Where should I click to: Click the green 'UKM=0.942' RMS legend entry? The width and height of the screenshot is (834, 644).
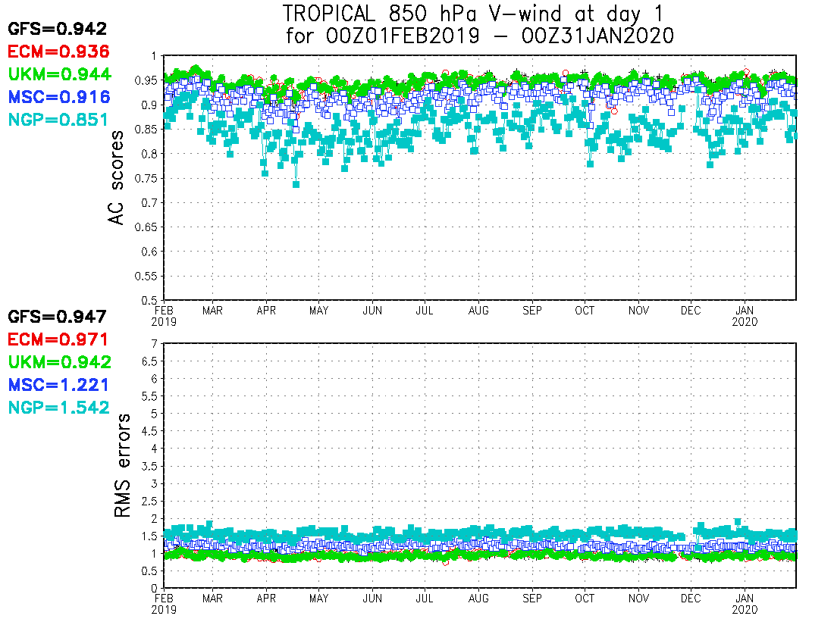[60, 362]
